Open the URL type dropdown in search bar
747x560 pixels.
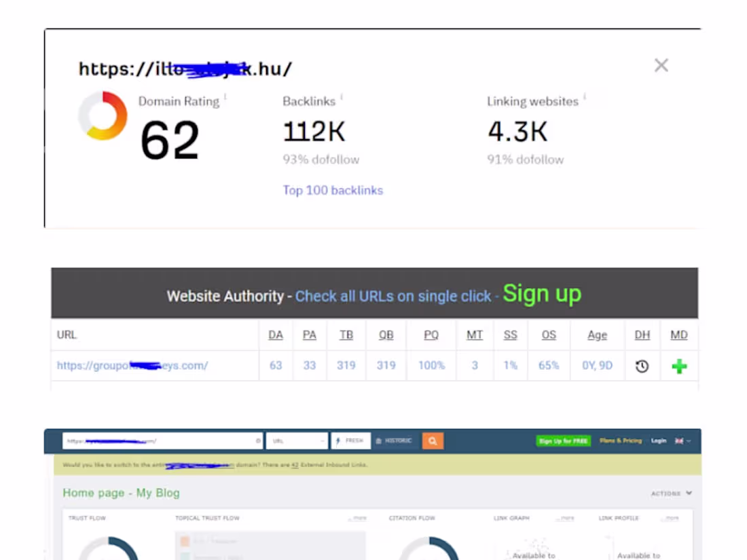297,441
